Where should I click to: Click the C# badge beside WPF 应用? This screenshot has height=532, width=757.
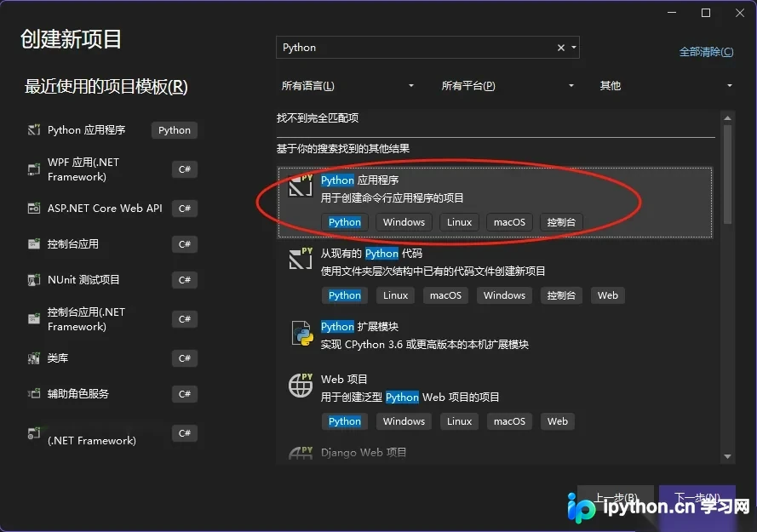coord(185,169)
